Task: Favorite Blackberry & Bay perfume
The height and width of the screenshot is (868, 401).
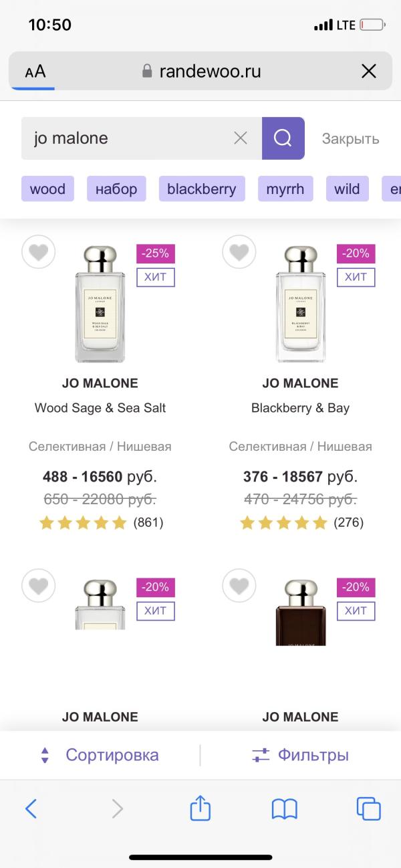Action: 239,253
